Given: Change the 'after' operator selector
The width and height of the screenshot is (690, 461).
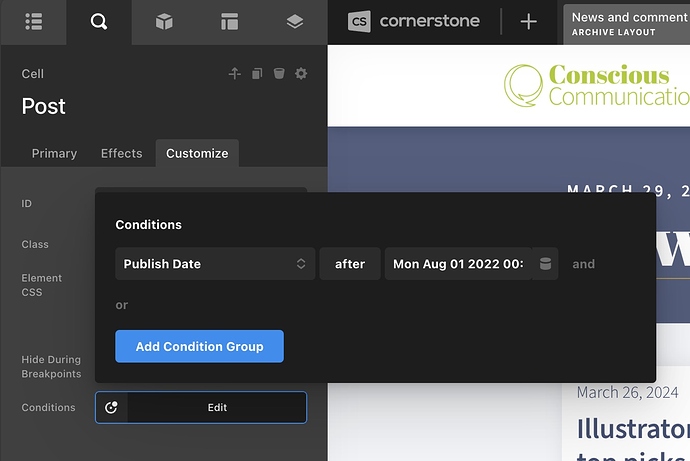Looking at the screenshot, I should point(350,264).
